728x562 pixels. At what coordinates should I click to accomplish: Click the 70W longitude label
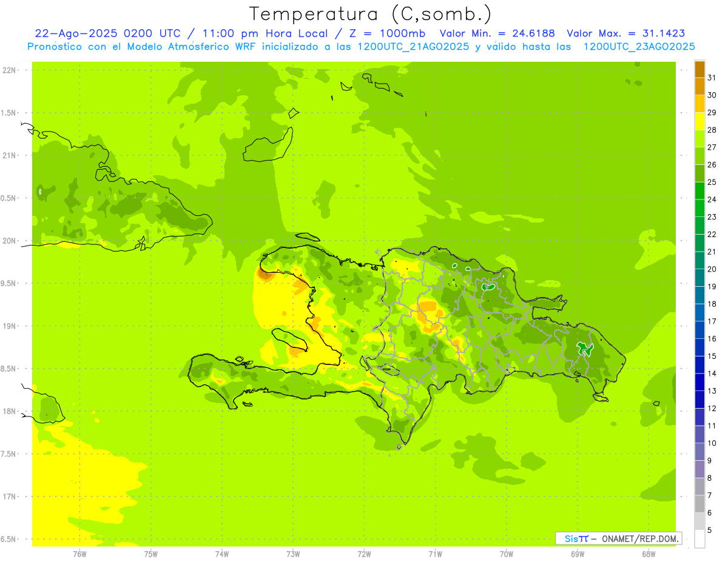click(x=507, y=554)
